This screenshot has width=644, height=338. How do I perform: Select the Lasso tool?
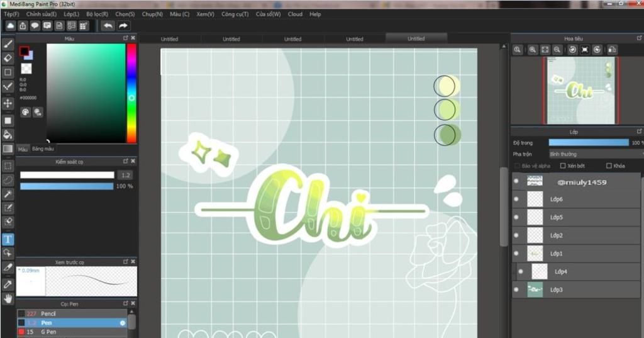click(8, 179)
